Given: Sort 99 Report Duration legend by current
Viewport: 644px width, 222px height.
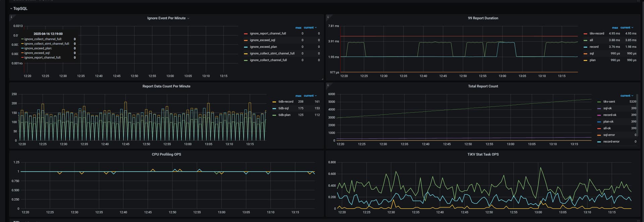Looking at the screenshot, I should point(625,28).
